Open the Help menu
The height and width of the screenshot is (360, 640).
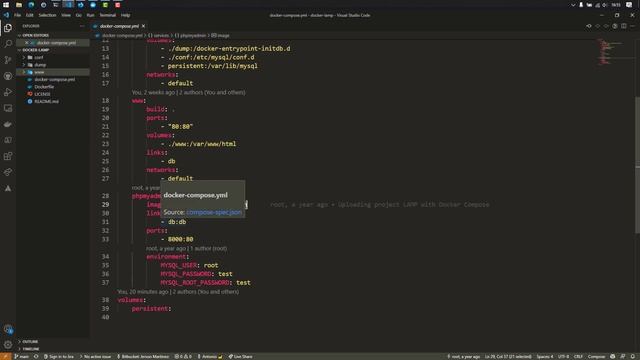125,15
